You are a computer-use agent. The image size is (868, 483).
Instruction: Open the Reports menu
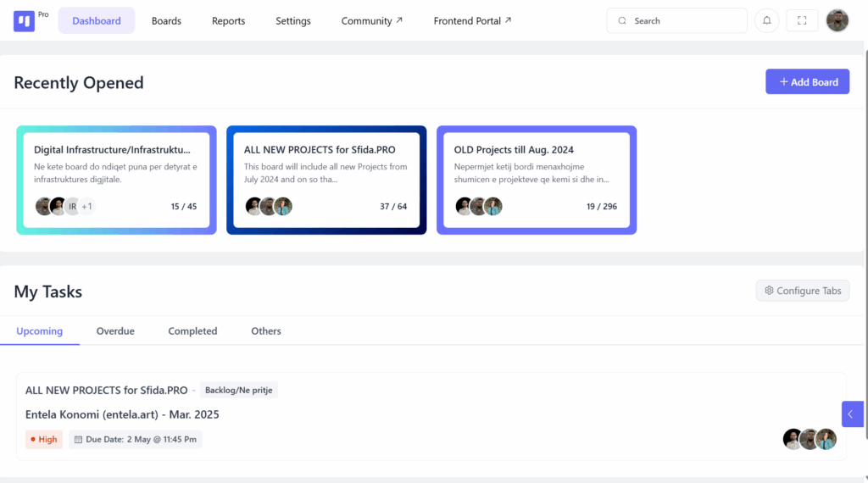click(x=228, y=20)
